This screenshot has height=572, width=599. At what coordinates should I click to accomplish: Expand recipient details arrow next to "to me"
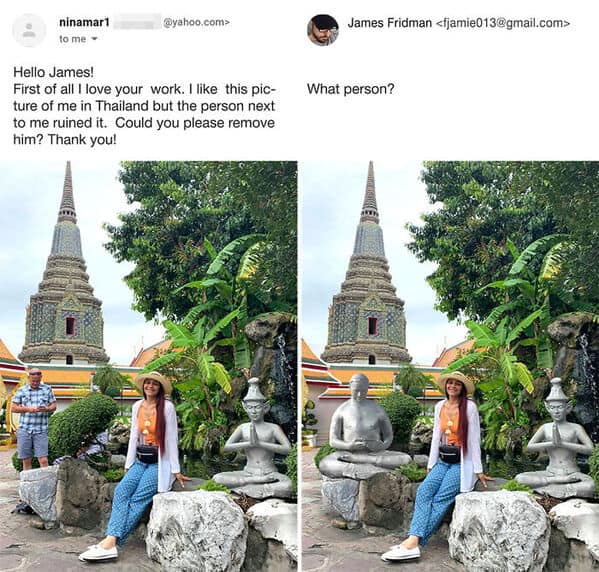(94, 39)
